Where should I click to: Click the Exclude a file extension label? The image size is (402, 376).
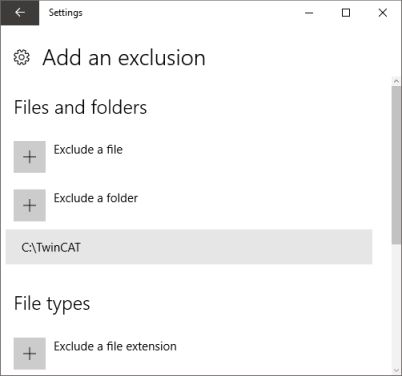tap(115, 346)
